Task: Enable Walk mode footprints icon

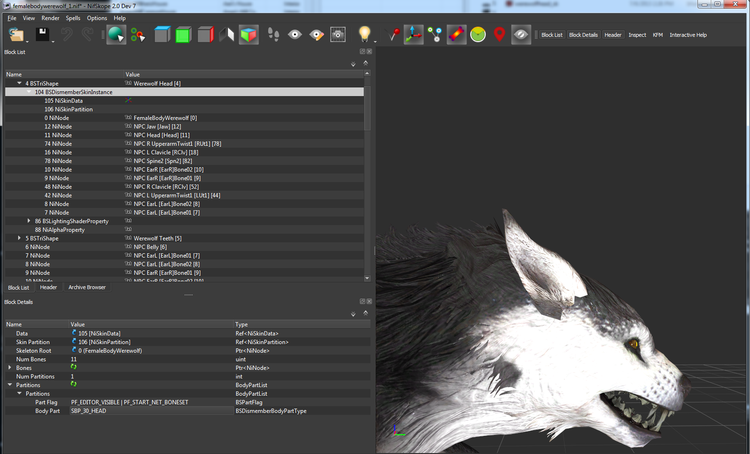Action: pos(273,34)
